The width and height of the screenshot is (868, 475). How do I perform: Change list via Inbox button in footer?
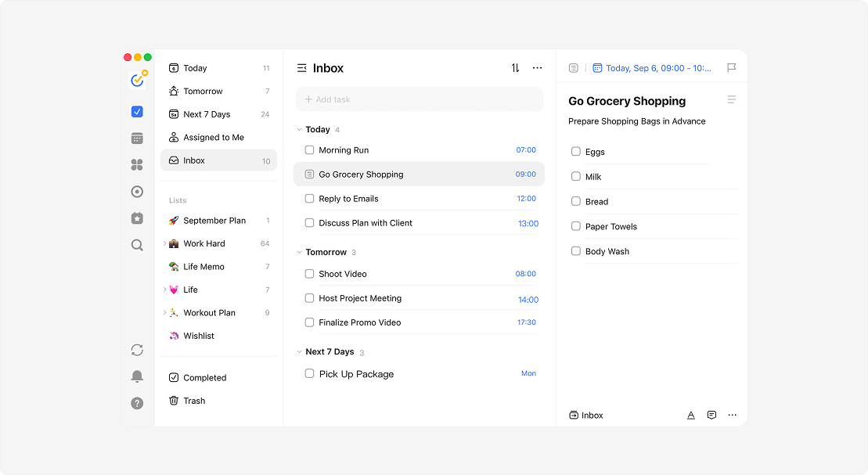coord(586,416)
